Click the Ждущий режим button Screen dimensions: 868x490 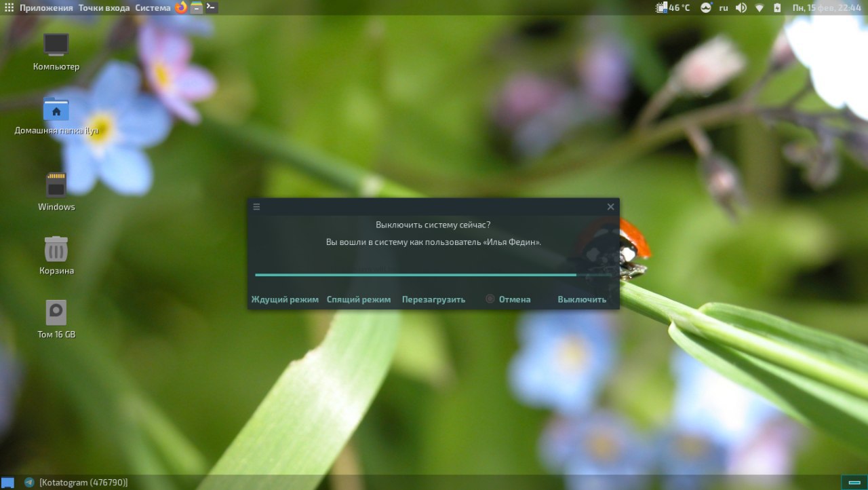(285, 299)
